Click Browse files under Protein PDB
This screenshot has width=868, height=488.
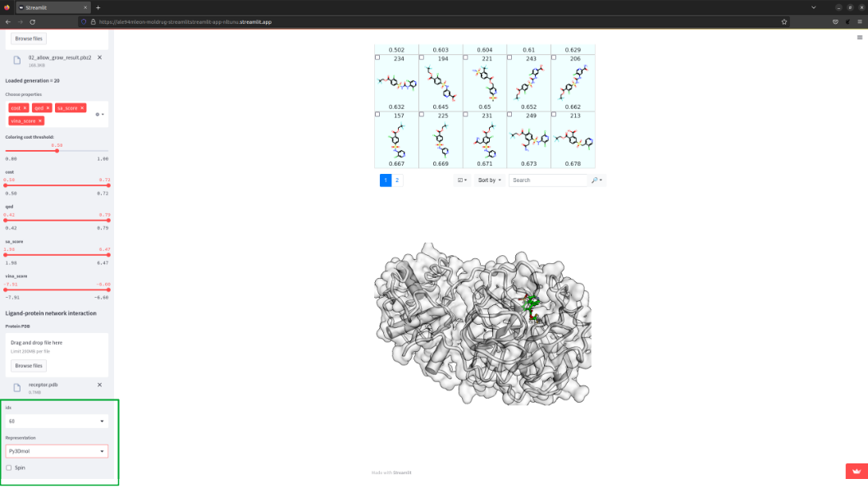pyautogui.click(x=29, y=366)
